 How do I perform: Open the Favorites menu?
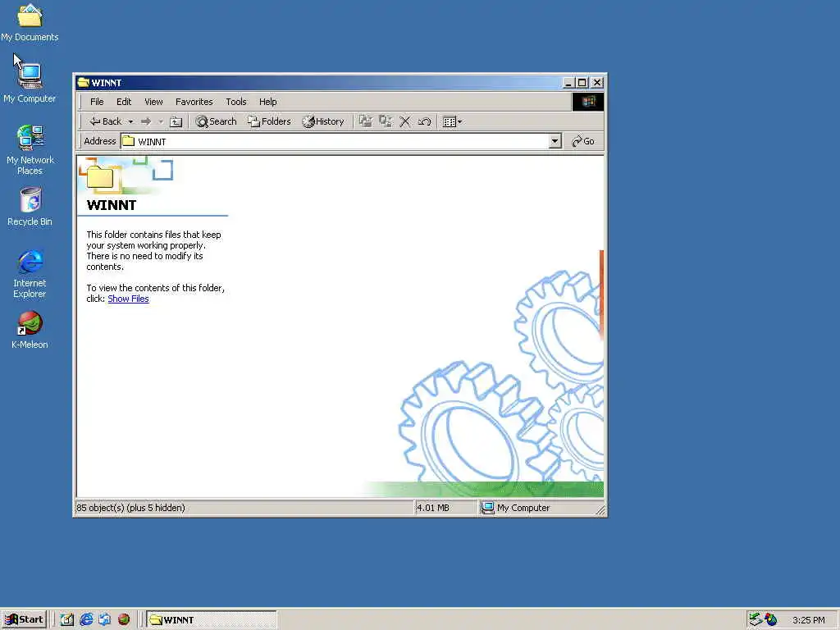tap(194, 102)
